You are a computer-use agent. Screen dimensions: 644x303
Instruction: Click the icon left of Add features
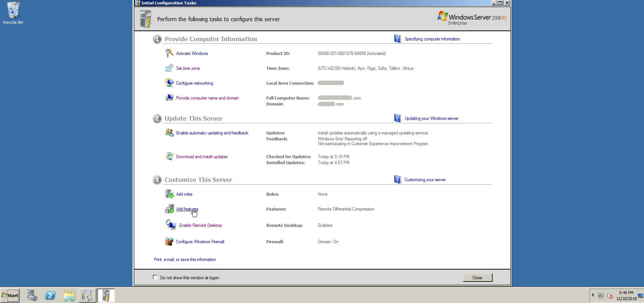(169, 209)
